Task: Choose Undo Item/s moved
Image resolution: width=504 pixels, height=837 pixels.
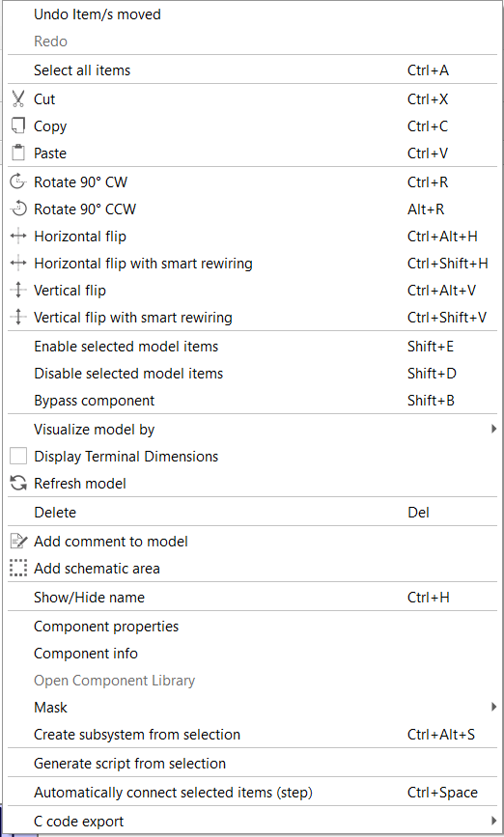Action: pos(253,14)
